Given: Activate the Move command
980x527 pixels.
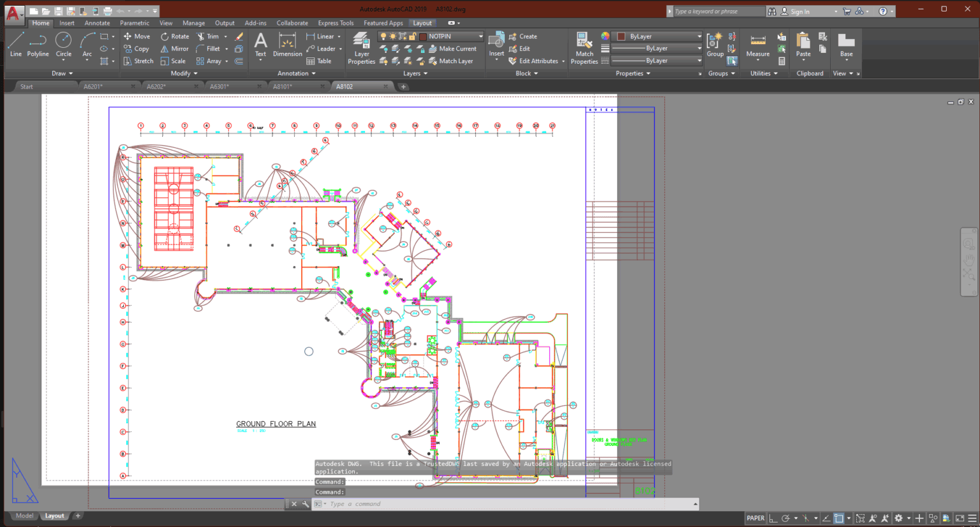Looking at the screenshot, I should click(x=137, y=36).
